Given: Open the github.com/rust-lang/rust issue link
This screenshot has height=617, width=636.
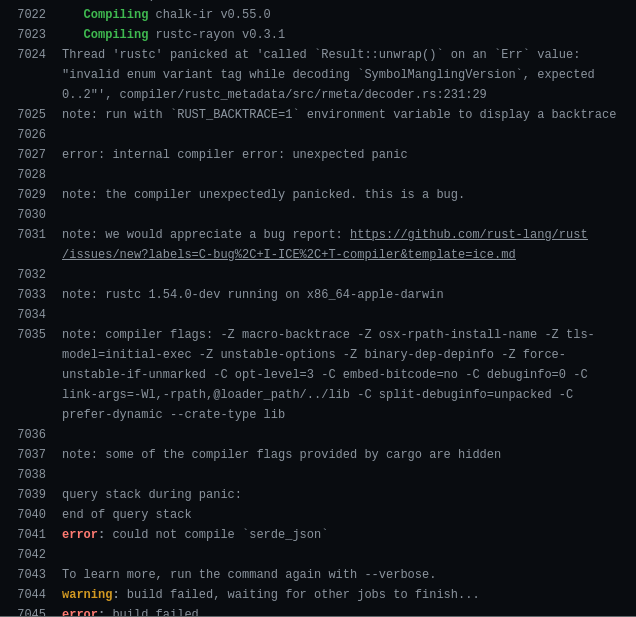Looking at the screenshot, I should tap(468, 234).
